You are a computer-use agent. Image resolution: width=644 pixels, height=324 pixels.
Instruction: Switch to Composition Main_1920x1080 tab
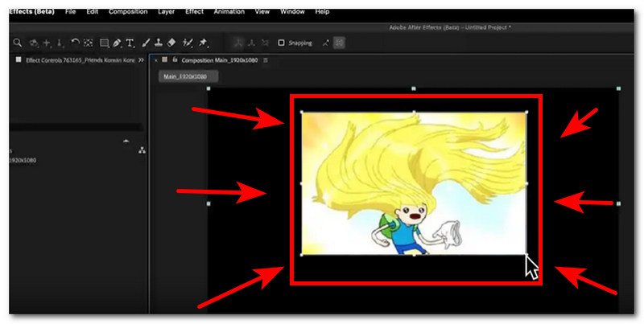click(x=220, y=60)
